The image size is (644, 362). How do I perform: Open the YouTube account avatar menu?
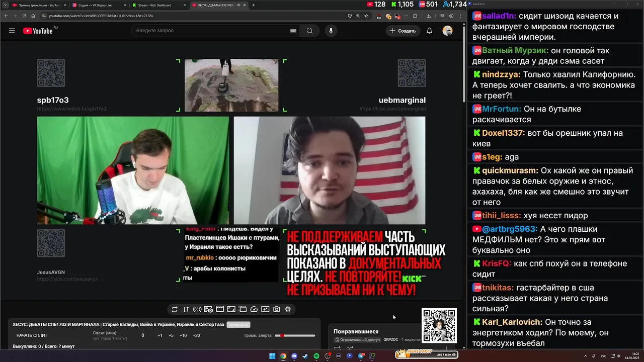[x=447, y=31]
